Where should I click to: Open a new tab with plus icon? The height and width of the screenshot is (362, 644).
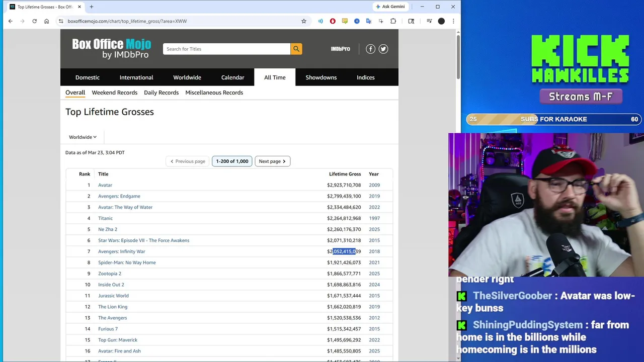[92, 7]
